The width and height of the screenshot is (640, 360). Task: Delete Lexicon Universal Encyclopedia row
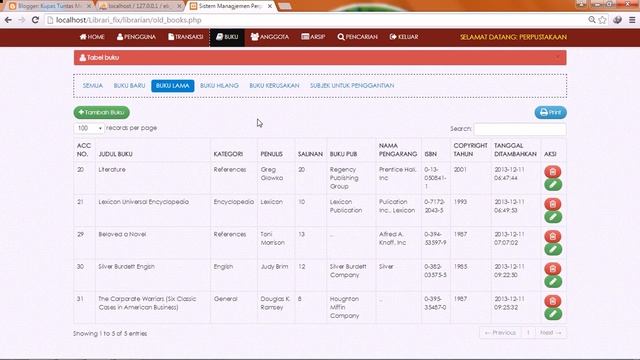tap(553, 204)
